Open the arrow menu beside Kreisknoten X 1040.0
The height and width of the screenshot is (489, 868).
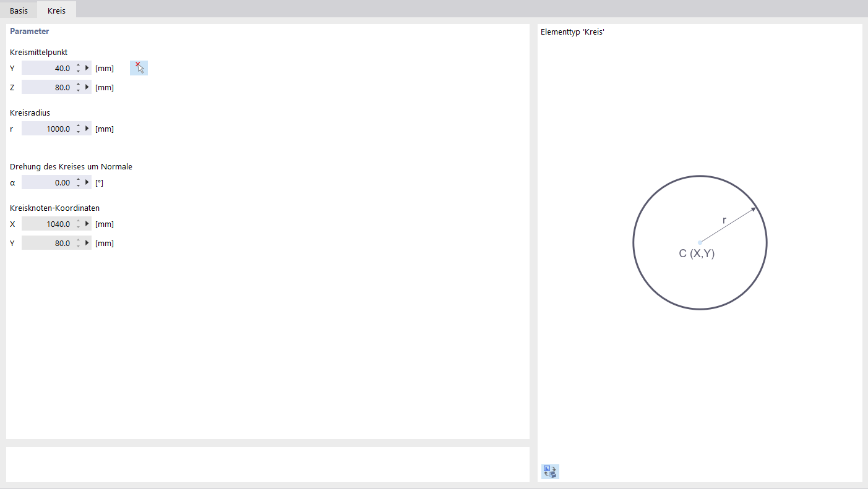pyautogui.click(x=87, y=224)
